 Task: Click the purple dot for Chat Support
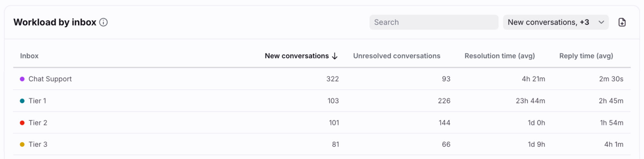(22, 79)
